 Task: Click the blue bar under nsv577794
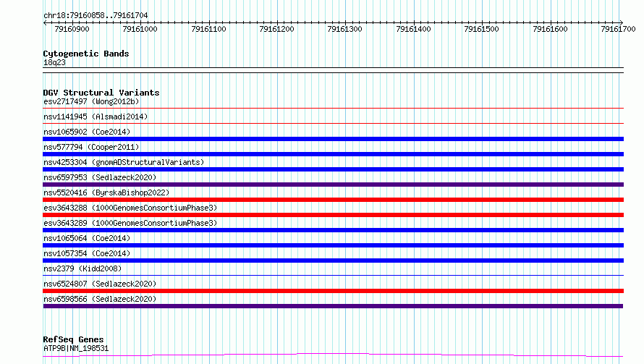333,154
